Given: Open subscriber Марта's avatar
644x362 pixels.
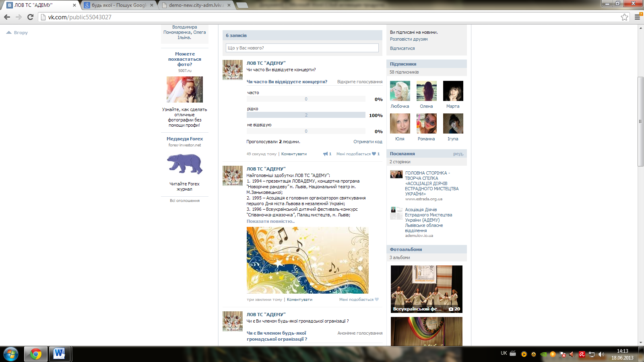Looking at the screenshot, I should pyautogui.click(x=453, y=91).
